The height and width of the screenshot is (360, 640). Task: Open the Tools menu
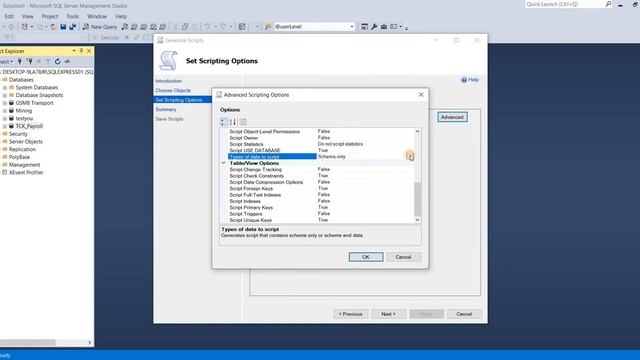click(73, 16)
